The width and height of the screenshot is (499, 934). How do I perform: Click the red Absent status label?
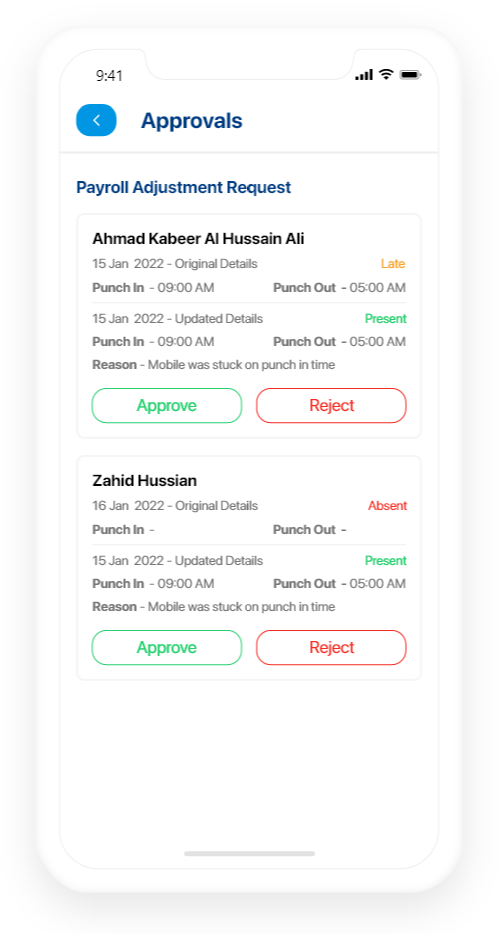(x=387, y=506)
